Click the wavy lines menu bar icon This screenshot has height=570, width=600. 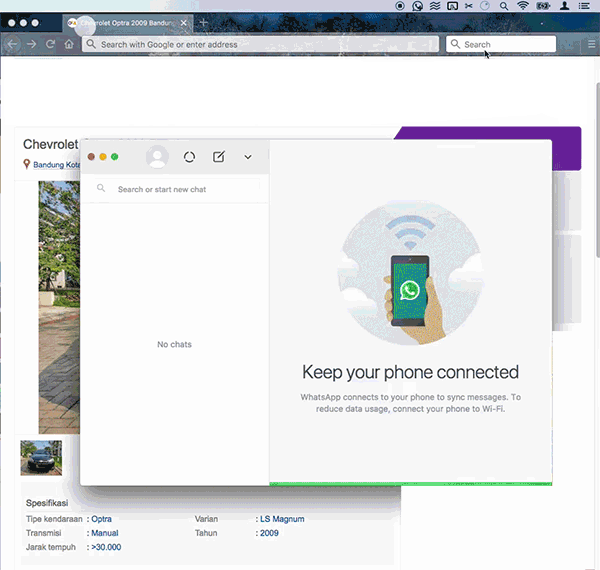pyautogui.click(x=435, y=6)
